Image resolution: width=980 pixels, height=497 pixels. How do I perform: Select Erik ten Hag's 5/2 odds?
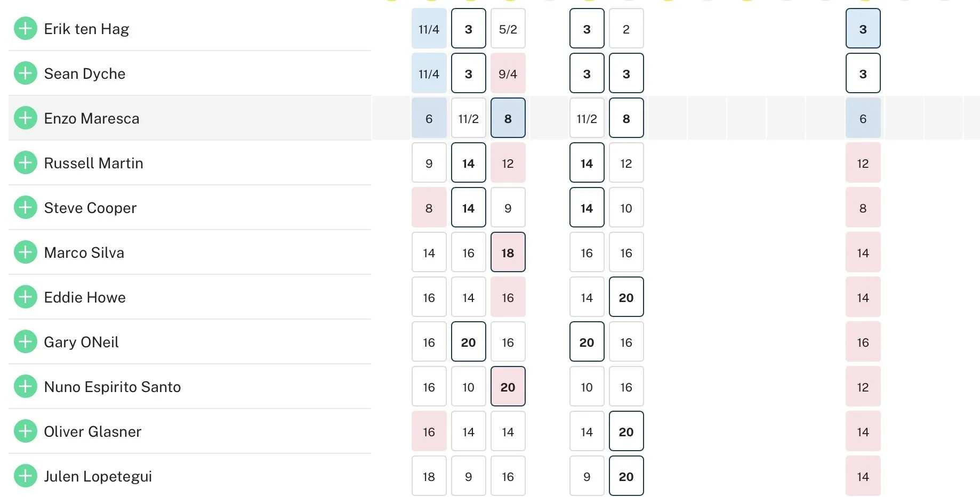pyautogui.click(x=508, y=29)
